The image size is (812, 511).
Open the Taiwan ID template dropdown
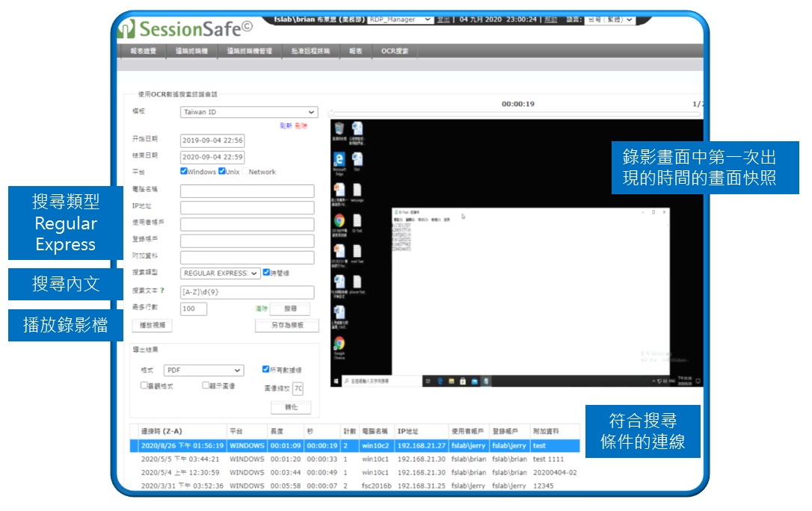coord(247,111)
